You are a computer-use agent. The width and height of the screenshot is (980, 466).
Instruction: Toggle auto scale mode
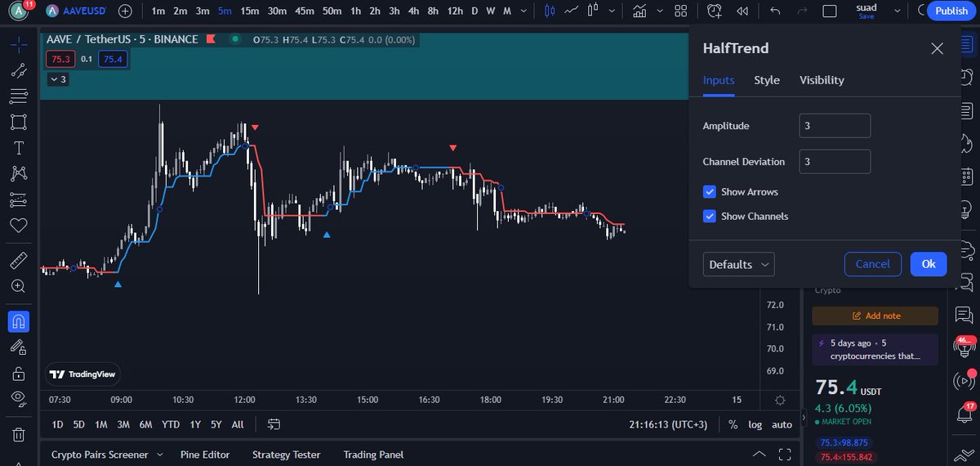click(782, 424)
